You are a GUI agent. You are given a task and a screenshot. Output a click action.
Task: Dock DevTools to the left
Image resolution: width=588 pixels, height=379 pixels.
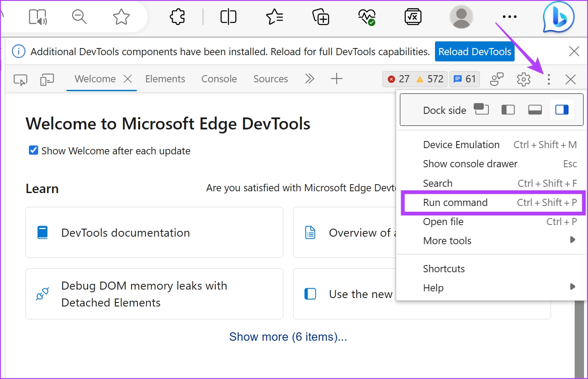508,109
